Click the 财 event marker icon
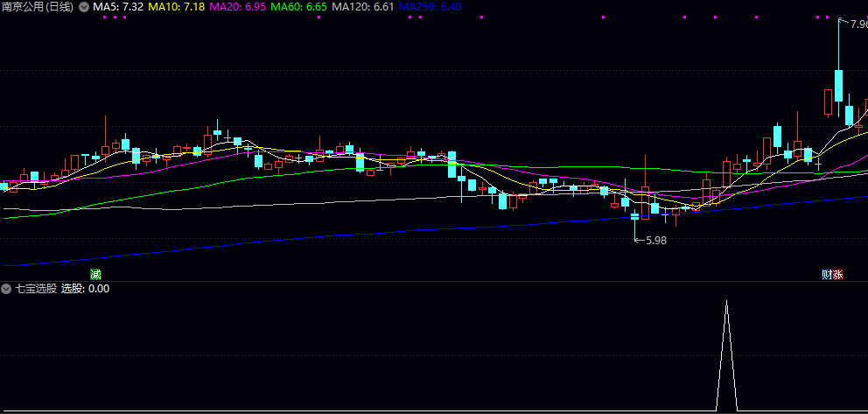868x414 pixels. (826, 274)
